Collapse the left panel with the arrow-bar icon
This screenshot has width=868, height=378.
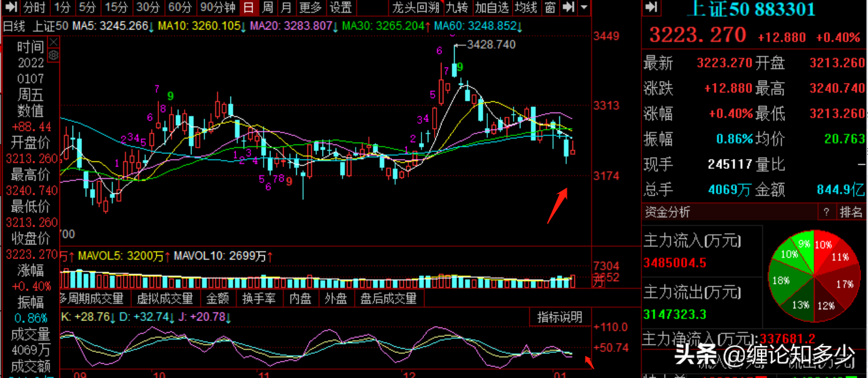[11, 8]
